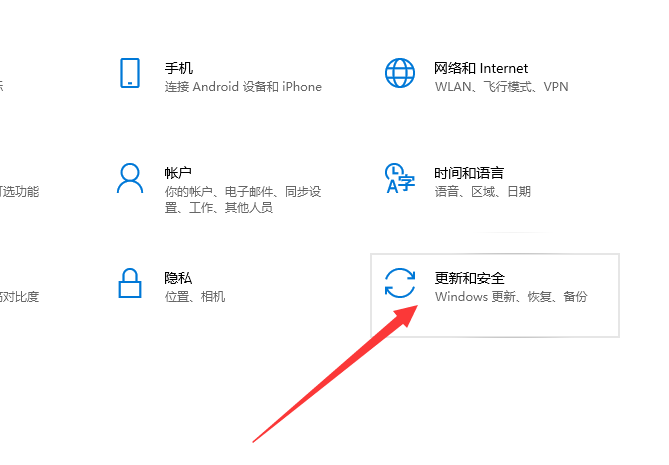Click the globe icon for network settings
Image resolution: width=669 pixels, height=465 pixels.
pyautogui.click(x=400, y=73)
